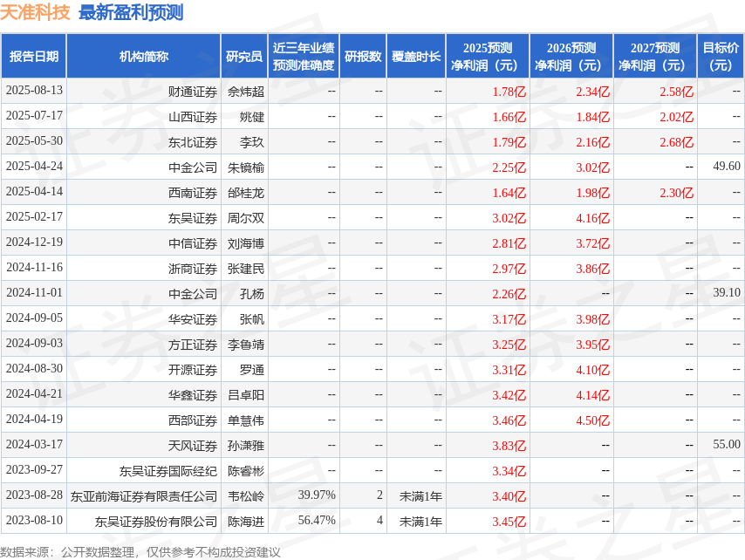Select the 机构简称 column header
745x560 pixels.
pos(143,56)
